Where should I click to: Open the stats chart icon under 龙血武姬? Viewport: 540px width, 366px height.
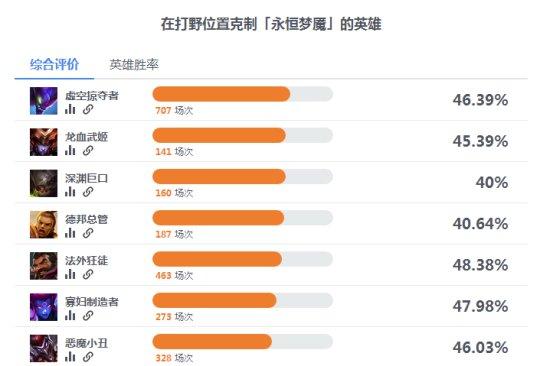click(70, 150)
